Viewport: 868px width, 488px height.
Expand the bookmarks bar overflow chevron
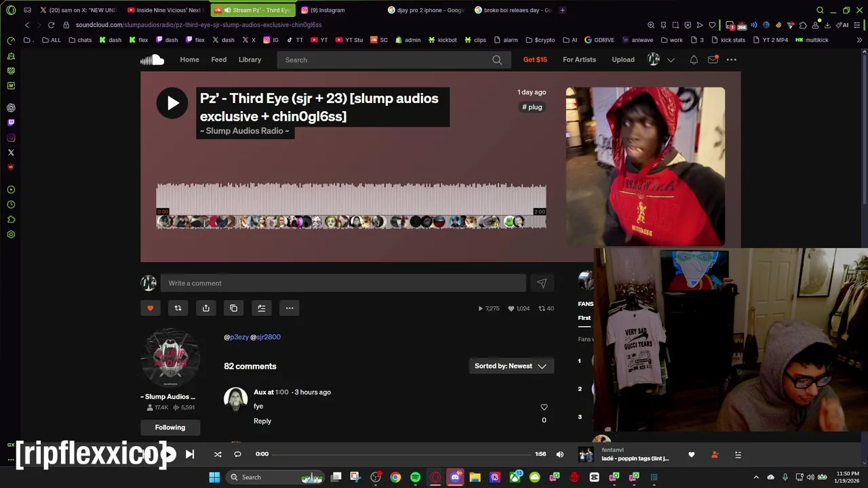[x=860, y=40]
